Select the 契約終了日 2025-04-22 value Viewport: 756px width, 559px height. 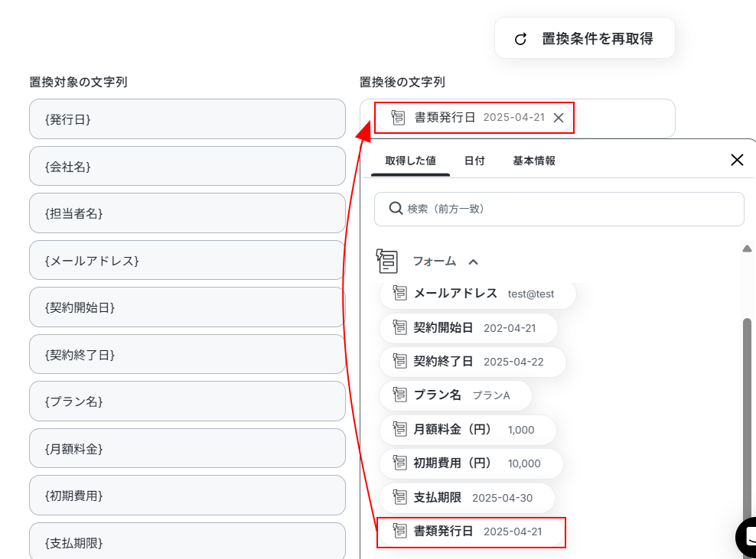point(473,362)
